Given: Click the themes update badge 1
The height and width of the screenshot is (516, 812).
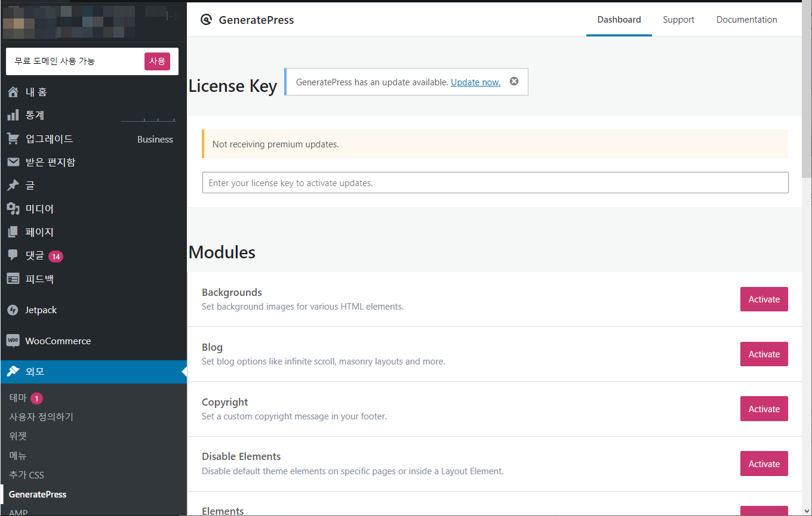Looking at the screenshot, I should pos(36,398).
